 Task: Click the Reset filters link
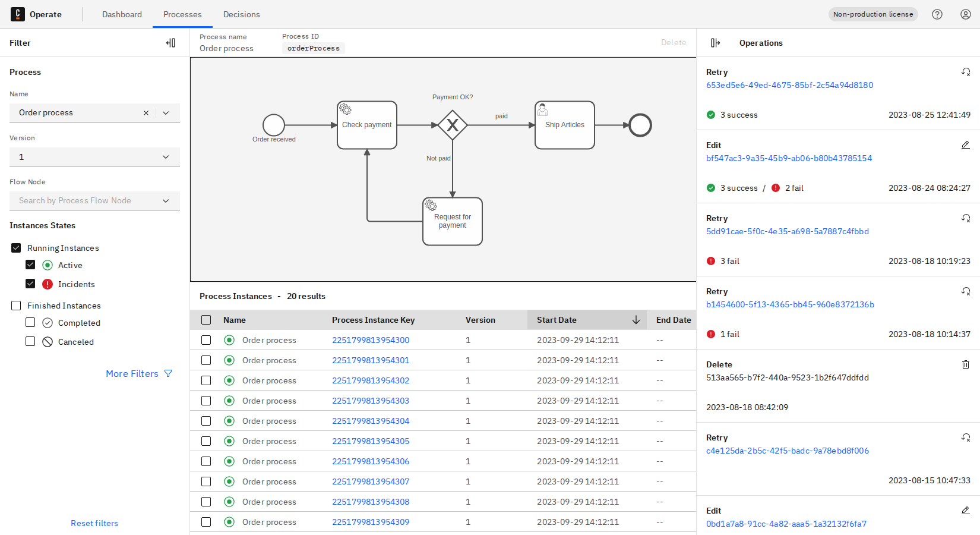pos(94,523)
